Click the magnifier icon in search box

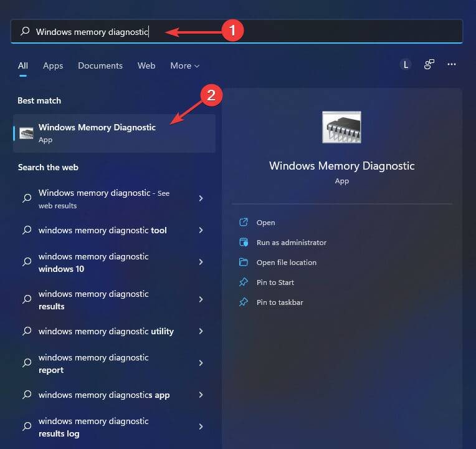click(25, 31)
